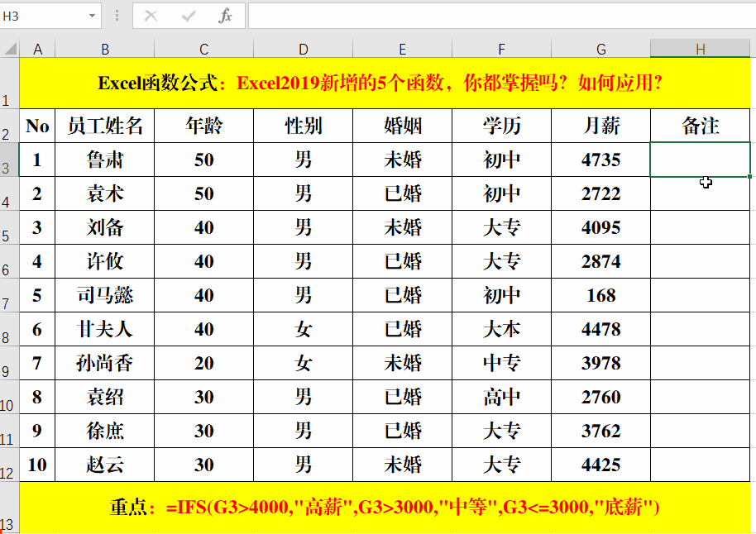Select the cell containing 袁绍
The width and height of the screenshot is (756, 534).
(104, 397)
